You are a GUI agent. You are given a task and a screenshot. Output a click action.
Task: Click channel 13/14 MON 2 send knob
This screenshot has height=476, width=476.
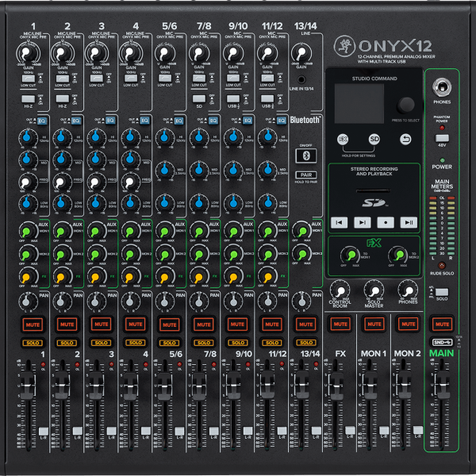tap(301, 254)
